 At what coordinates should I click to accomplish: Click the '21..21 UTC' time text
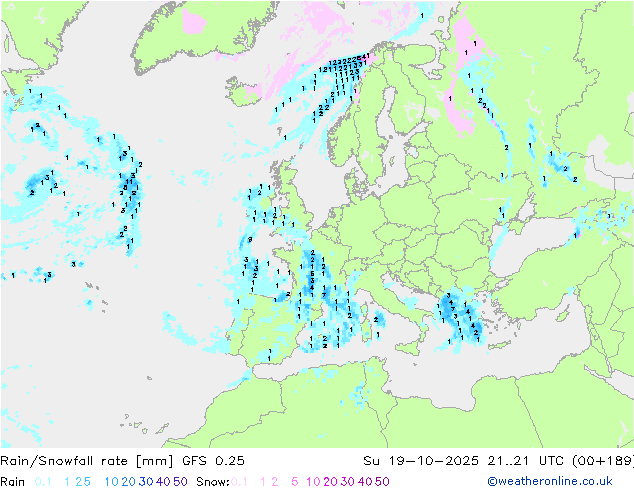[526, 461]
